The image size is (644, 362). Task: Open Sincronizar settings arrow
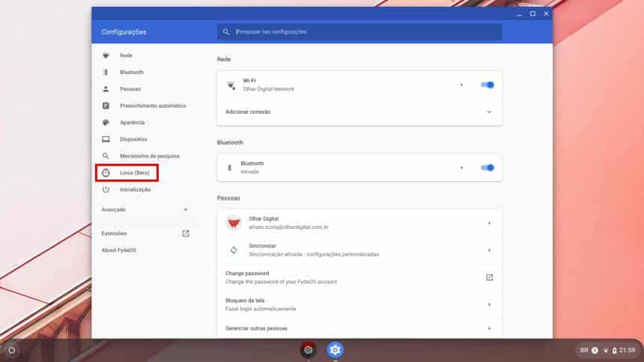[x=489, y=250]
